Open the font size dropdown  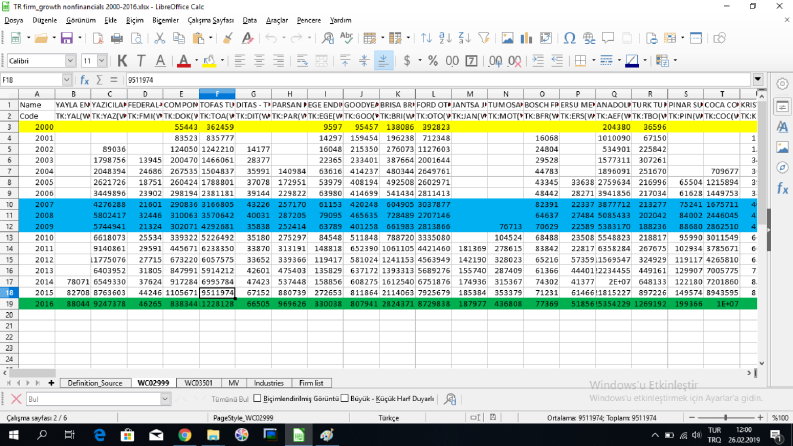click(102, 61)
